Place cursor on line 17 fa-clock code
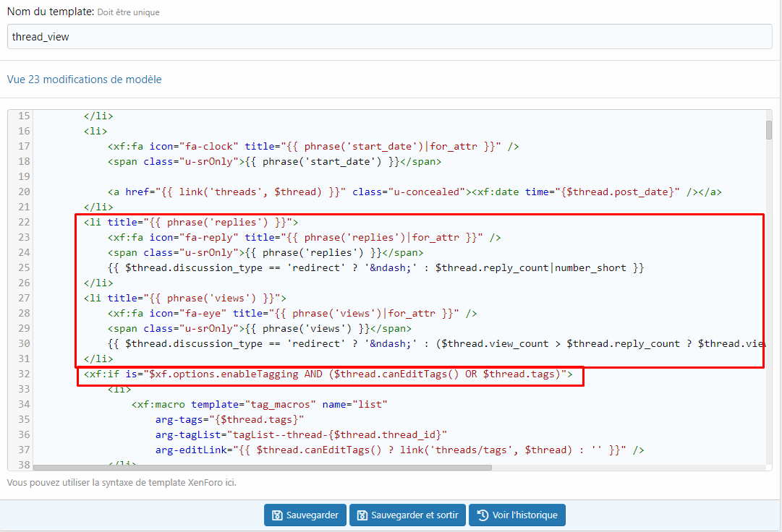782x532 pixels. 313,147
